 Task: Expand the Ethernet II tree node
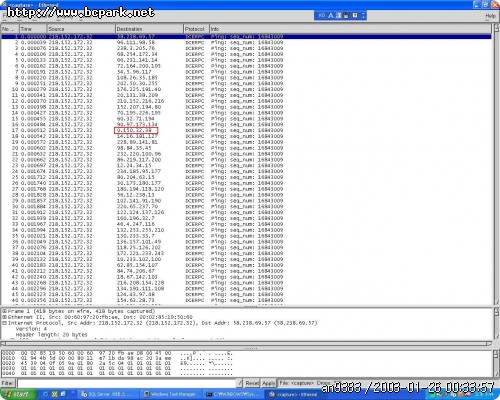point(5,317)
